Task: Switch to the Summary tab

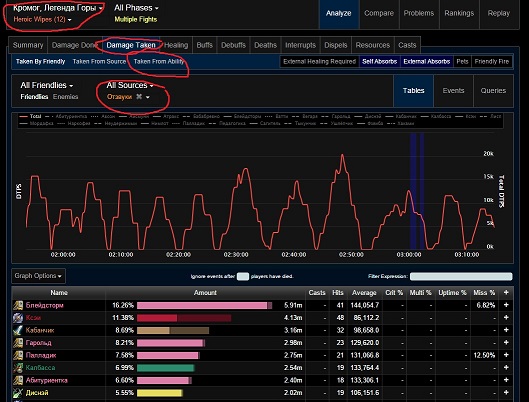Action: (28, 45)
